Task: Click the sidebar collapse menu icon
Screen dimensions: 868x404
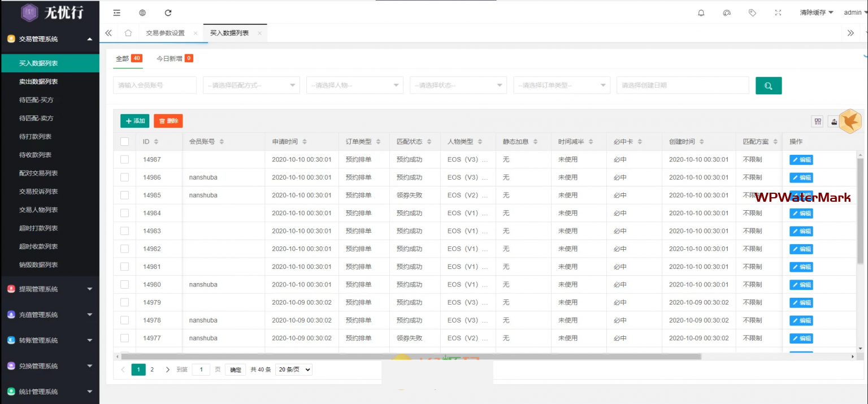Action: pyautogui.click(x=116, y=12)
